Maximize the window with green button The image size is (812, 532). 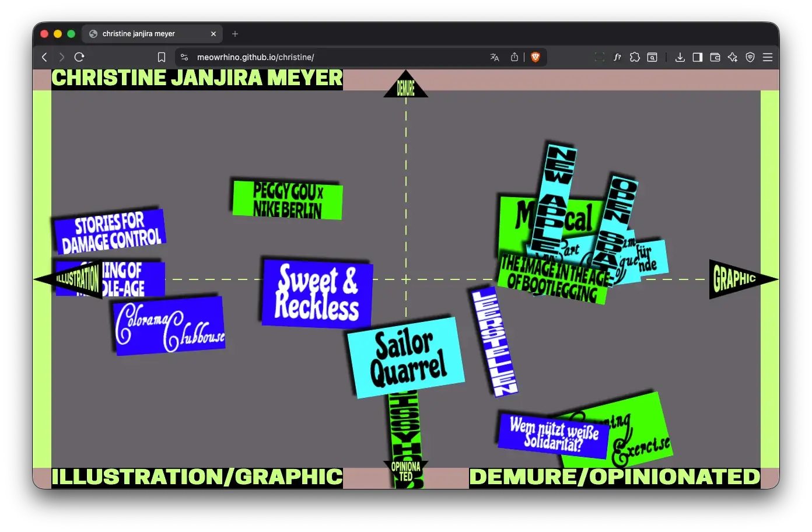[x=71, y=34]
